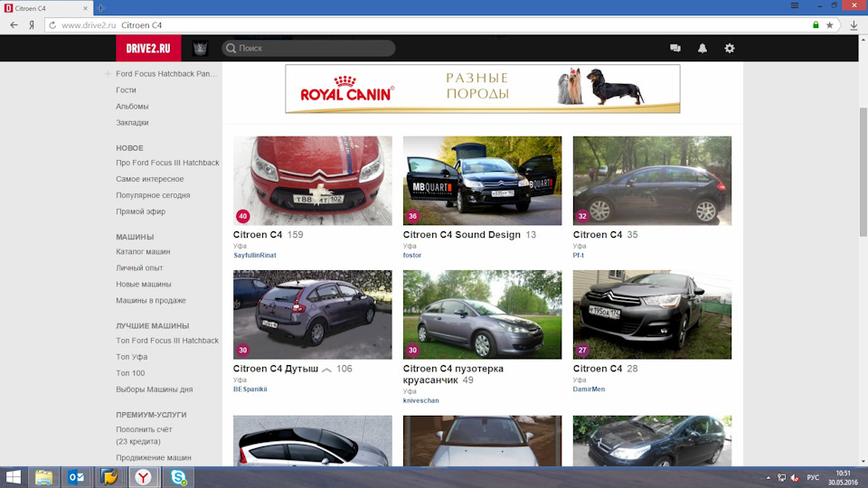Open downloads arrow icon in browser
This screenshot has width=868, height=488.
(854, 25)
